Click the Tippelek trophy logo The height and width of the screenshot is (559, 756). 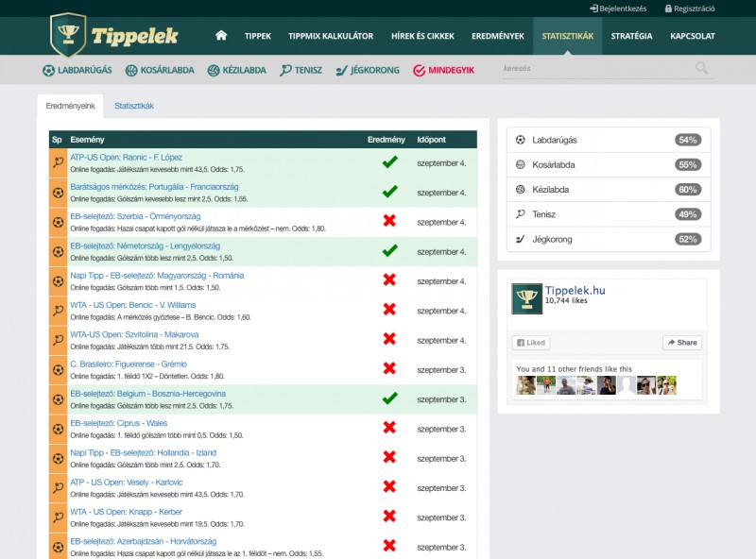[115, 36]
